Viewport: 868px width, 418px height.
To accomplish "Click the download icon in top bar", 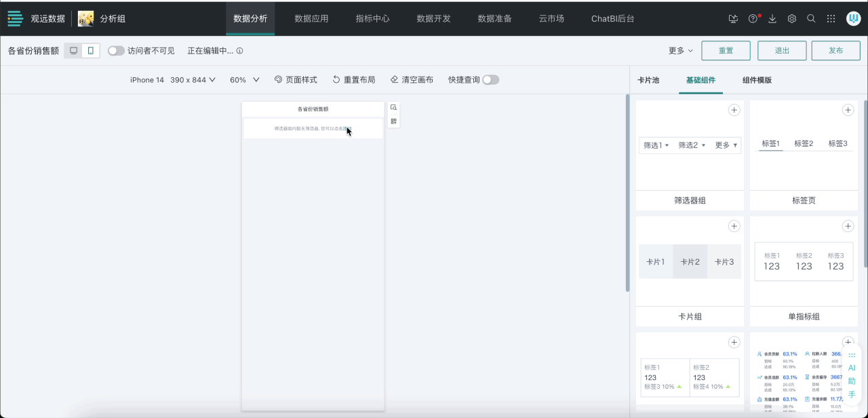I will pyautogui.click(x=772, y=19).
